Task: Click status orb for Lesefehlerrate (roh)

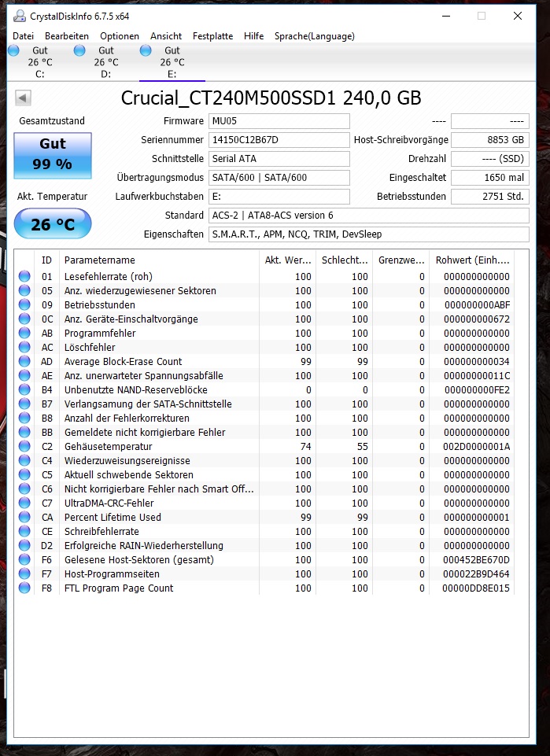Action: click(x=24, y=276)
